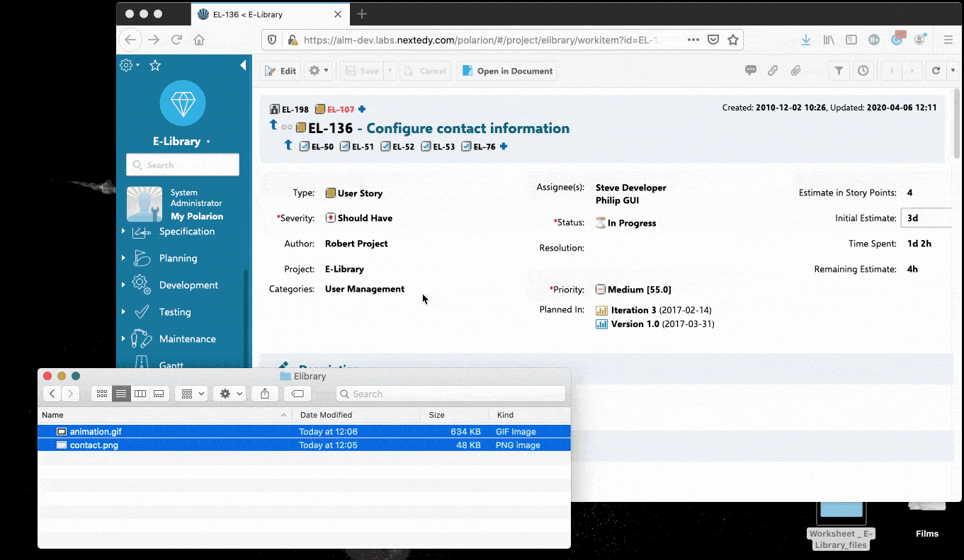Open the Firefox hamburger menu
This screenshot has height=560, width=964.
pyautogui.click(x=948, y=40)
